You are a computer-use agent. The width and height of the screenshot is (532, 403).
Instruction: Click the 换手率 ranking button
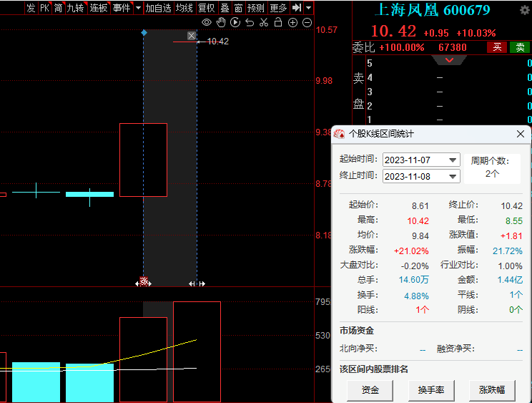pos(431,390)
